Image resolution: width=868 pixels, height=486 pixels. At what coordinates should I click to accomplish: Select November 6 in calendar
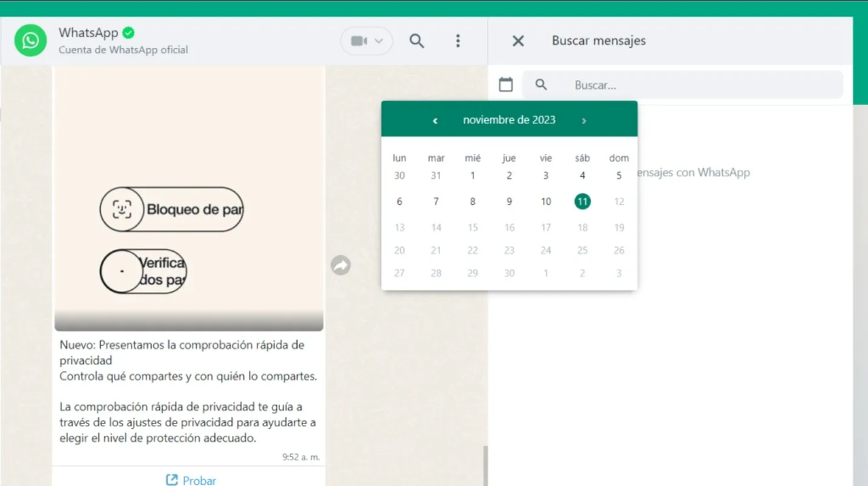(399, 201)
